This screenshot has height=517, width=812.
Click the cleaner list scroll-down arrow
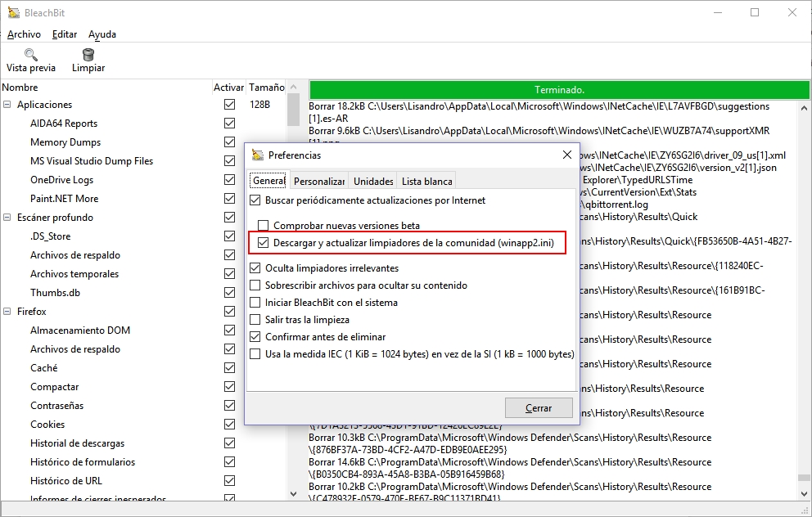[x=294, y=494]
